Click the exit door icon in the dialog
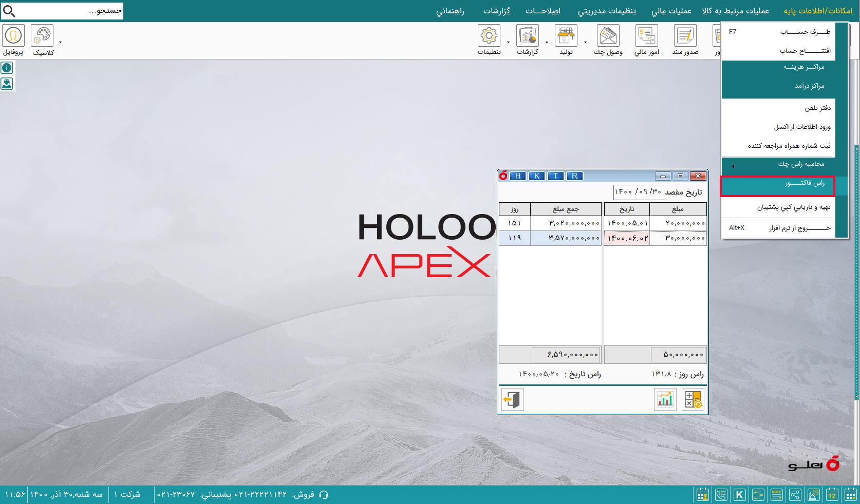860x504 pixels. (512, 399)
